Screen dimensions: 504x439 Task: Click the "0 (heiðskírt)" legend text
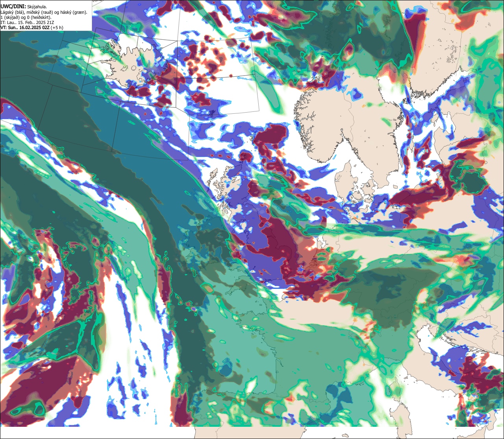39,18
